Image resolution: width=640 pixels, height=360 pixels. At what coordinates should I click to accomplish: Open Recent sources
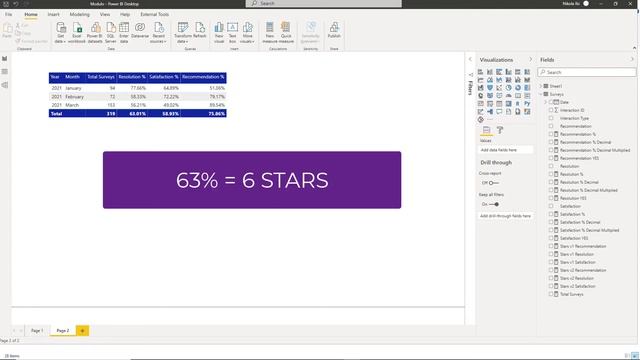pyautogui.click(x=158, y=33)
